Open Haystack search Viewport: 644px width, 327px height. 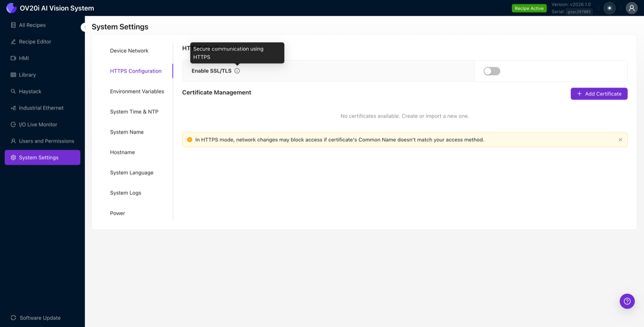pyautogui.click(x=30, y=91)
